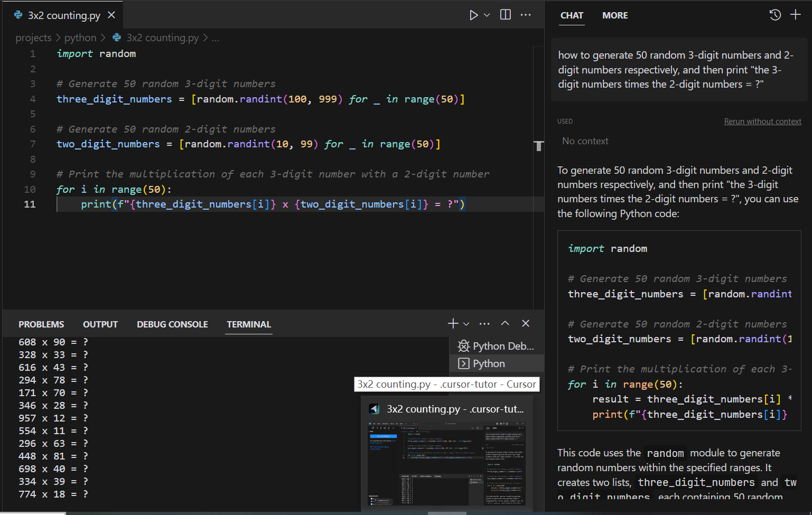
Task: Click the Cursor window preview thumbnail
Action: (446, 463)
